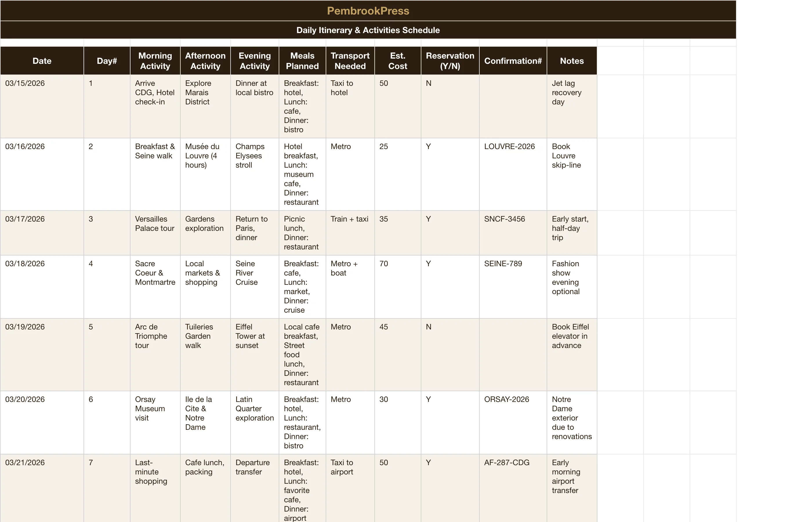Screen dimensions: 812x522
Task: Select the date cell 03/15/2026
Action: [42, 106]
